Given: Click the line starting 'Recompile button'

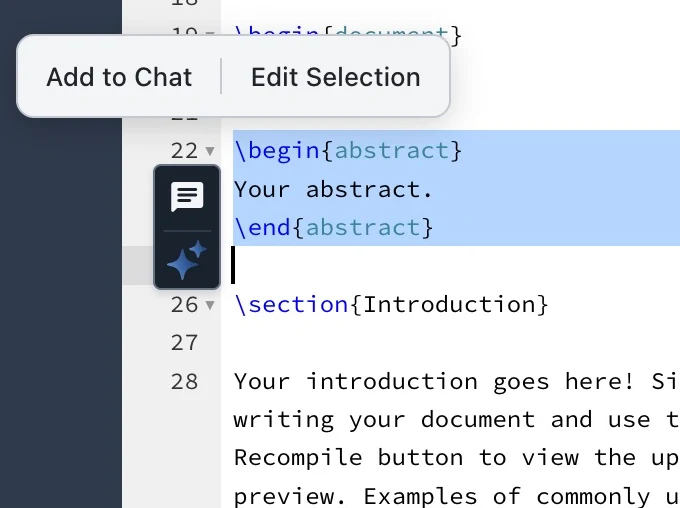Looking at the screenshot, I should 457,458.
